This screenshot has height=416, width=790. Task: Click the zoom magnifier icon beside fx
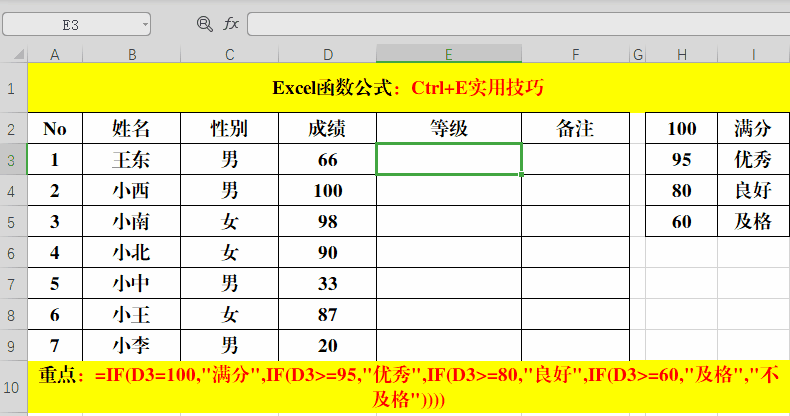205,24
